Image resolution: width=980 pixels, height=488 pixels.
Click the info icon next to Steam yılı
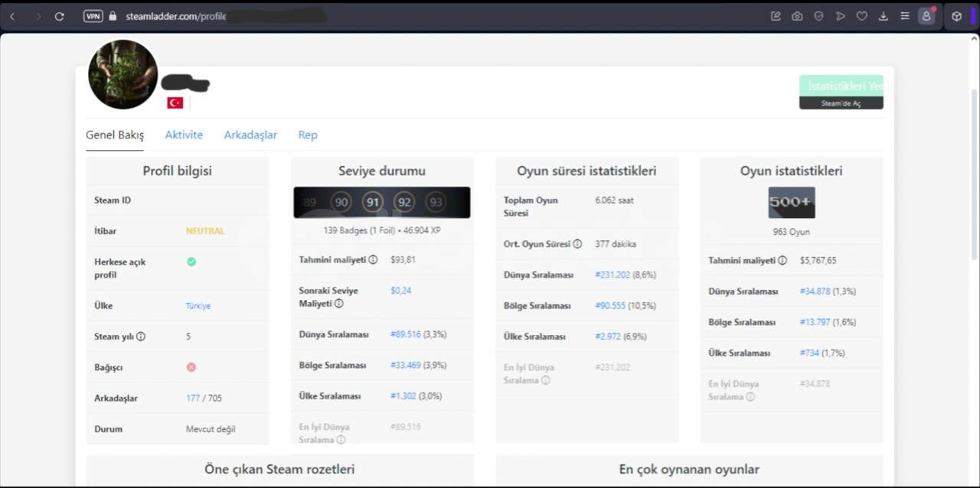[141, 337]
